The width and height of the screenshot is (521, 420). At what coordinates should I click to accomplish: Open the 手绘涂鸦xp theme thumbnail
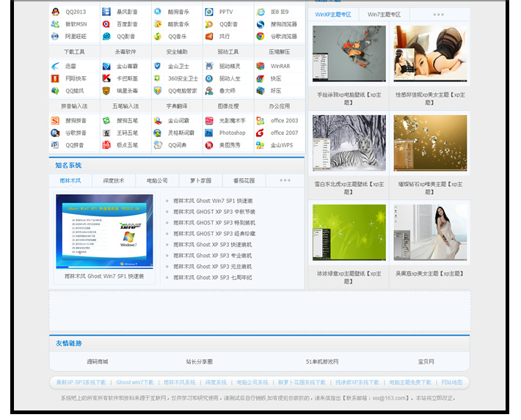click(349, 54)
